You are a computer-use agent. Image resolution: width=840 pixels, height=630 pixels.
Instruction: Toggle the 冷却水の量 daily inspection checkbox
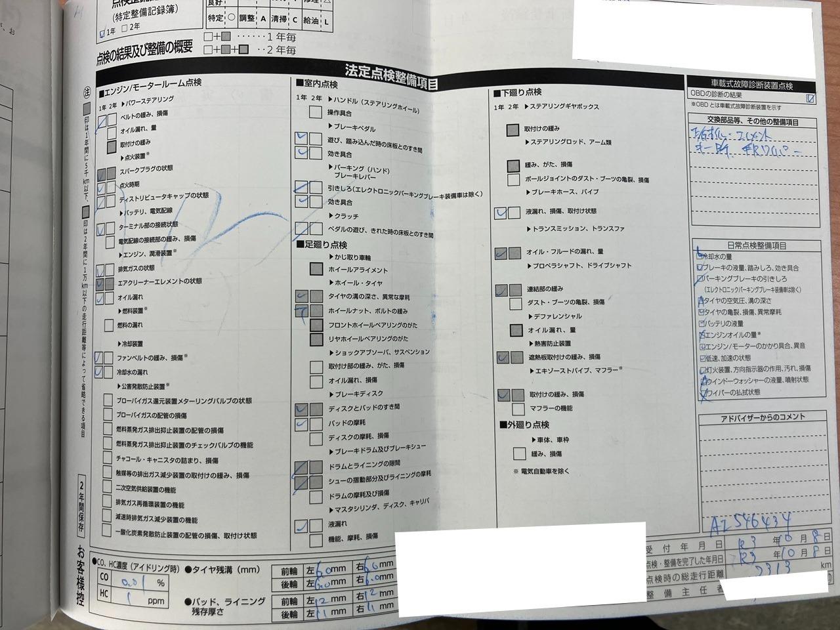(700, 257)
